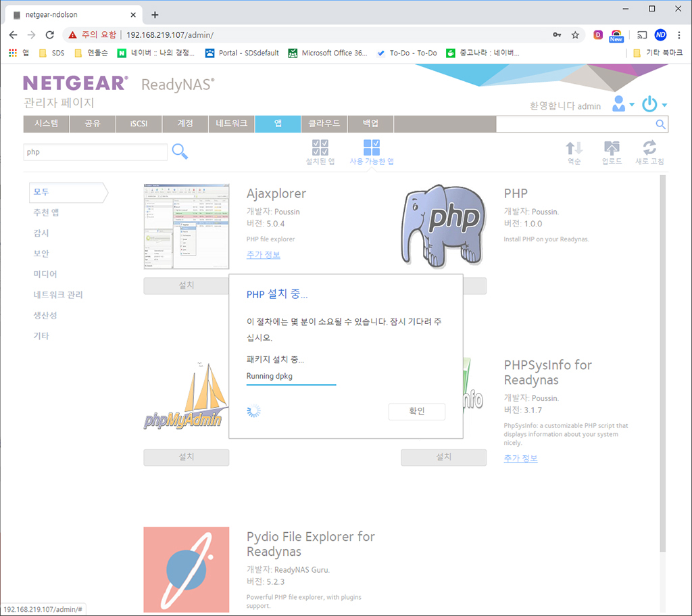692x616 pixels.
Task: Switch to the 백업 tab
Action: [x=371, y=124]
